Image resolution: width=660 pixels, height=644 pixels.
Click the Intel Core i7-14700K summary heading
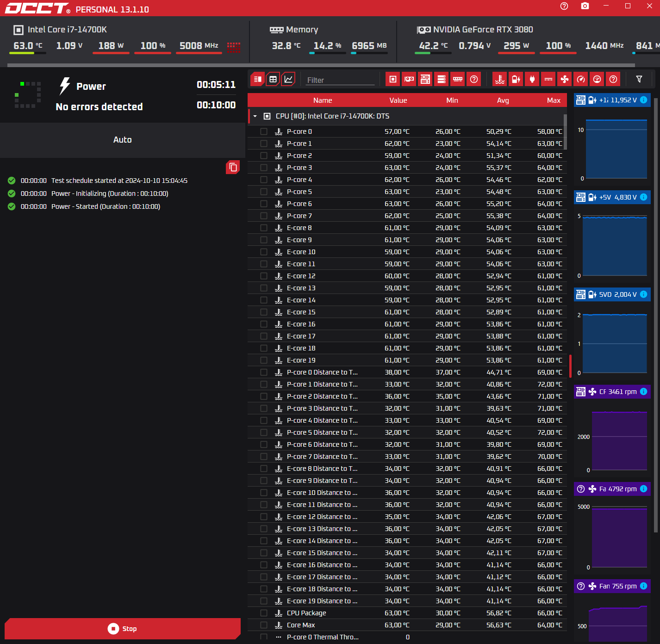pyautogui.click(x=67, y=30)
